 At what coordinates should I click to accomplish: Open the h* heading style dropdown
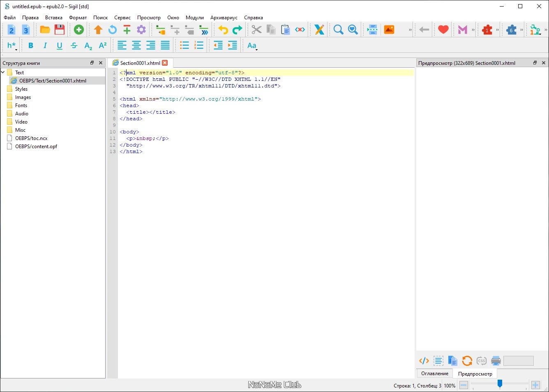tap(12, 46)
